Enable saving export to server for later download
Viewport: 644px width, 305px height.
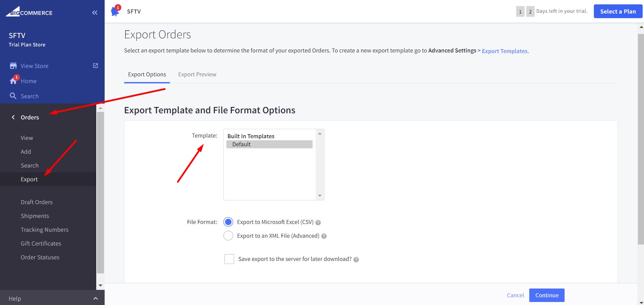[x=229, y=259]
